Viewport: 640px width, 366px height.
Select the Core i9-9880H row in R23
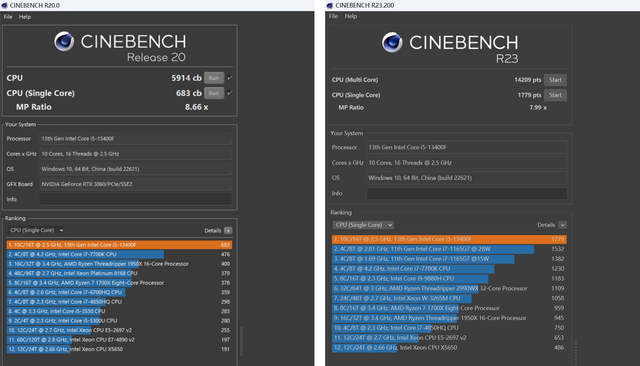[449, 278]
